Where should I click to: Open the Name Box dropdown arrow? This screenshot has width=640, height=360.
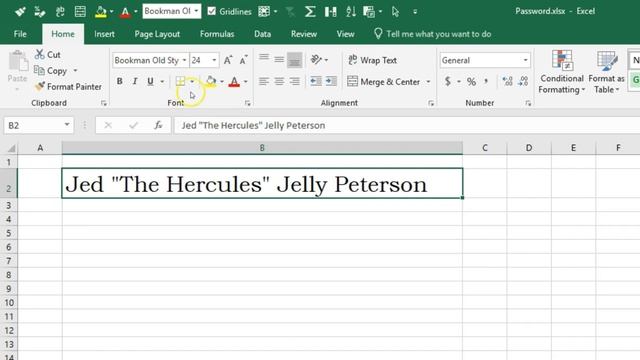pos(67,124)
